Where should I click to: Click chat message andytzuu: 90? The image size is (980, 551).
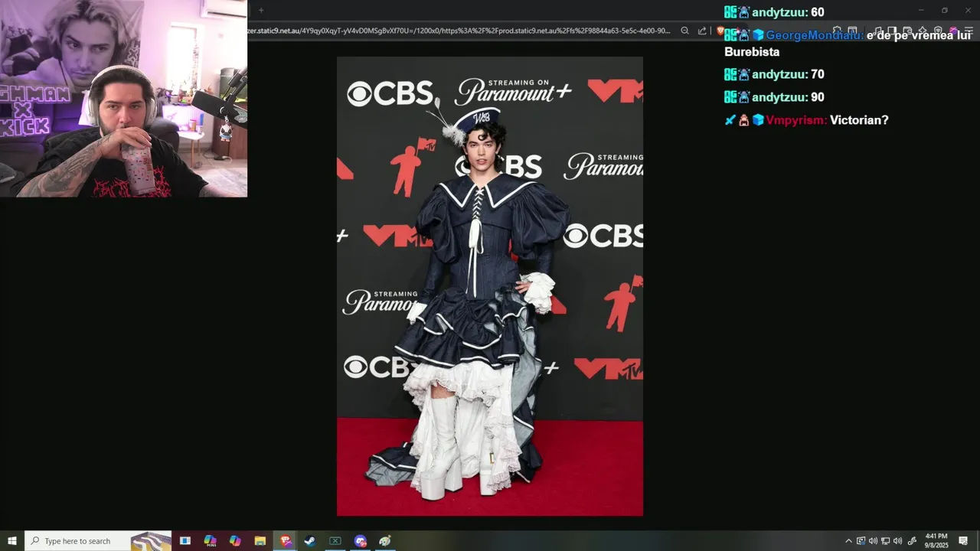(774, 97)
